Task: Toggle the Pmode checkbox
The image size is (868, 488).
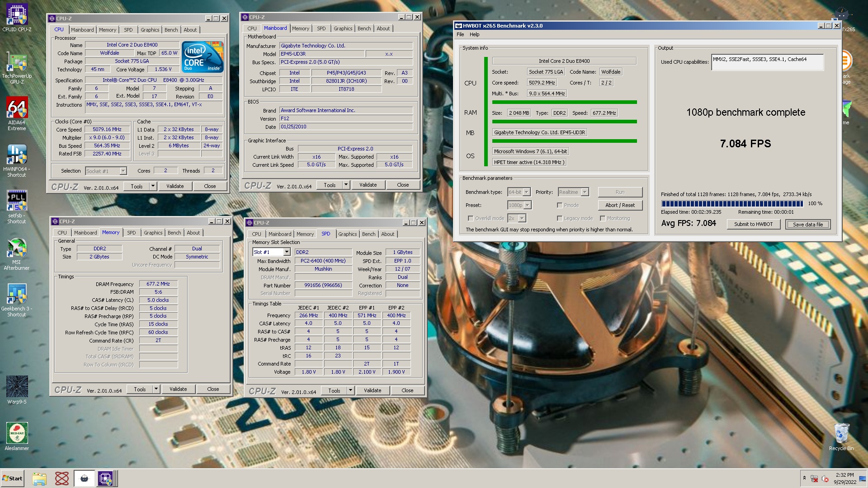Action: pyautogui.click(x=560, y=205)
